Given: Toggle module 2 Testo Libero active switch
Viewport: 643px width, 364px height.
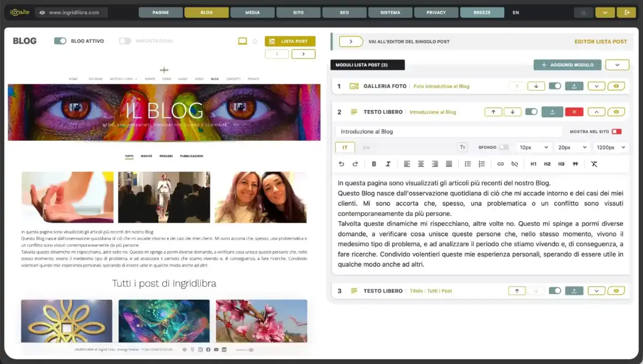Looking at the screenshot, I should [x=531, y=112].
